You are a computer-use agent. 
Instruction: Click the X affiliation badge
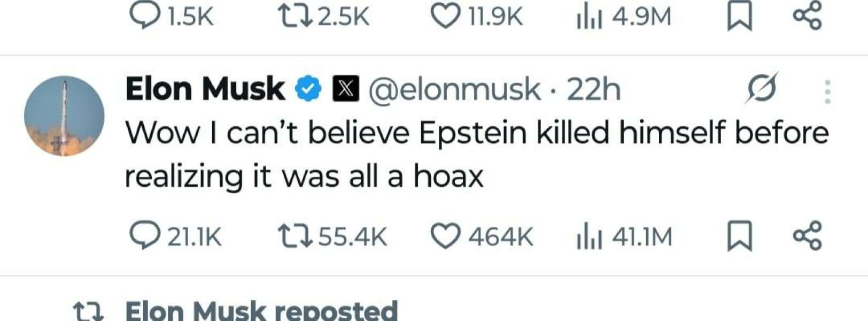[x=346, y=89]
